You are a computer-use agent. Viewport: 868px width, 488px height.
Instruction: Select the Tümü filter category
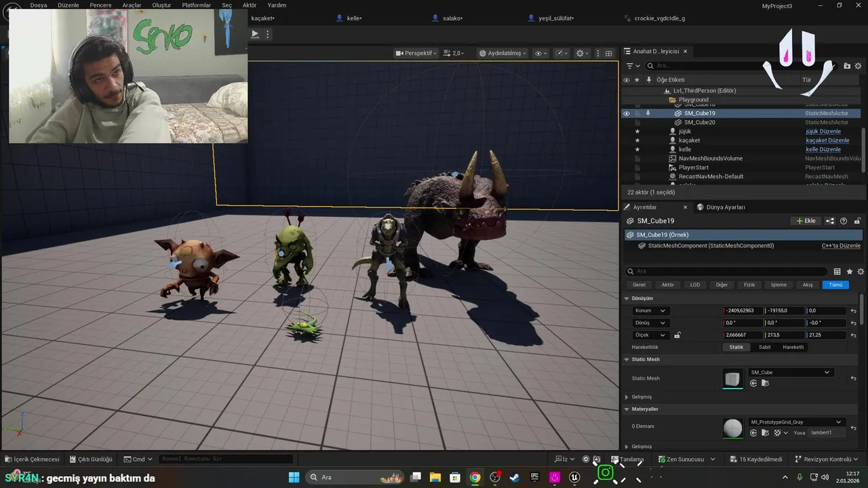(x=835, y=285)
